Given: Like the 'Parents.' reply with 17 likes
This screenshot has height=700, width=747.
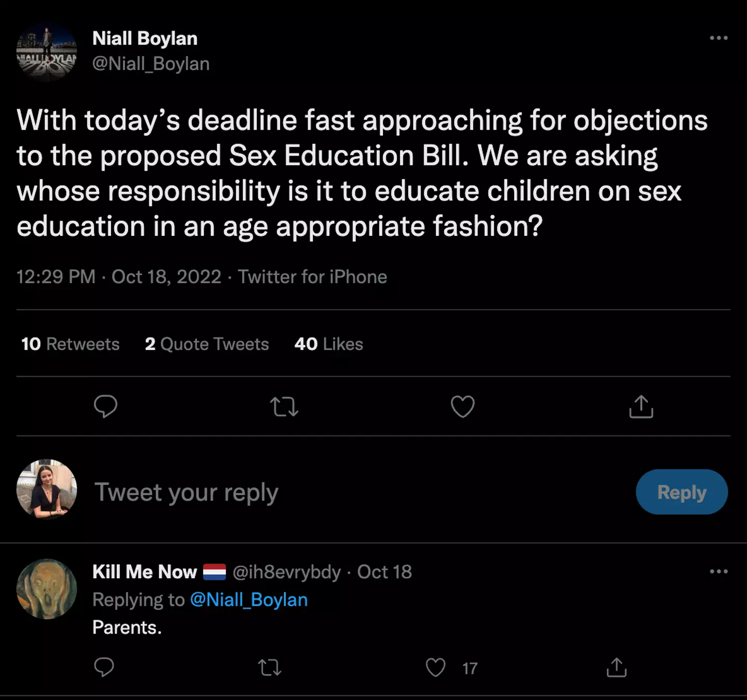Looking at the screenshot, I should (435, 667).
